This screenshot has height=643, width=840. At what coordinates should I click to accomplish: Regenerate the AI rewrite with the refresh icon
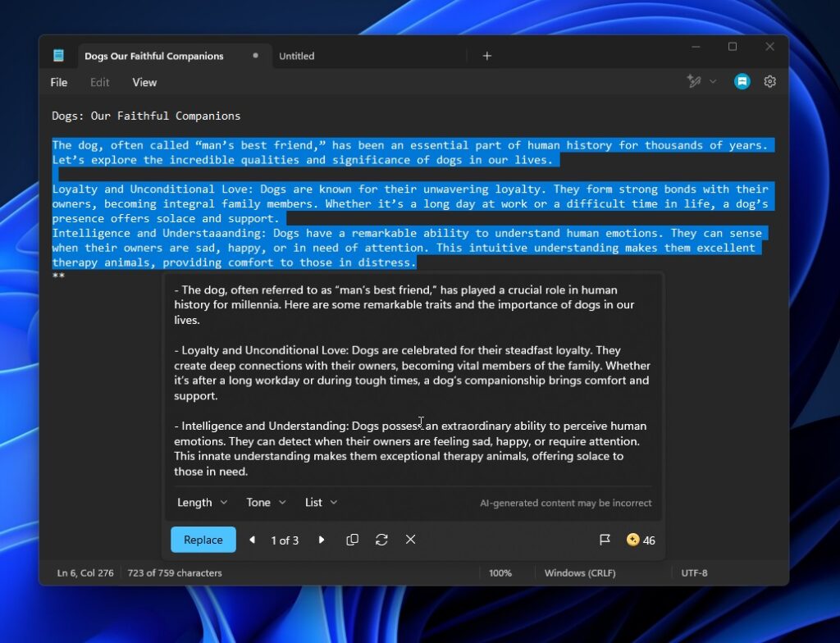point(381,540)
